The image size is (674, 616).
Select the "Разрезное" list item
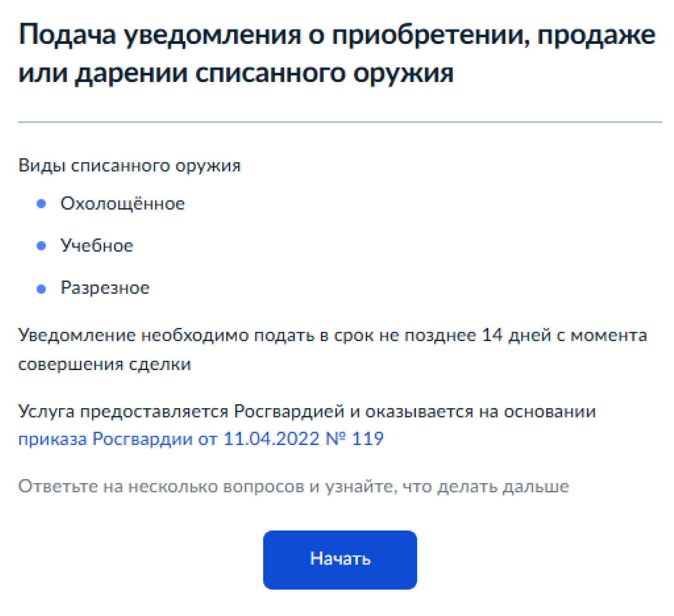[x=105, y=287]
